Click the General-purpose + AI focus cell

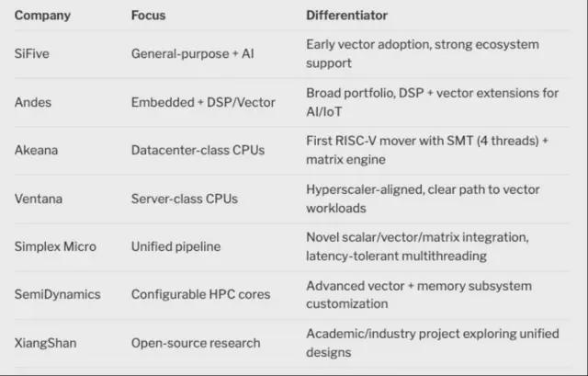click(x=192, y=54)
